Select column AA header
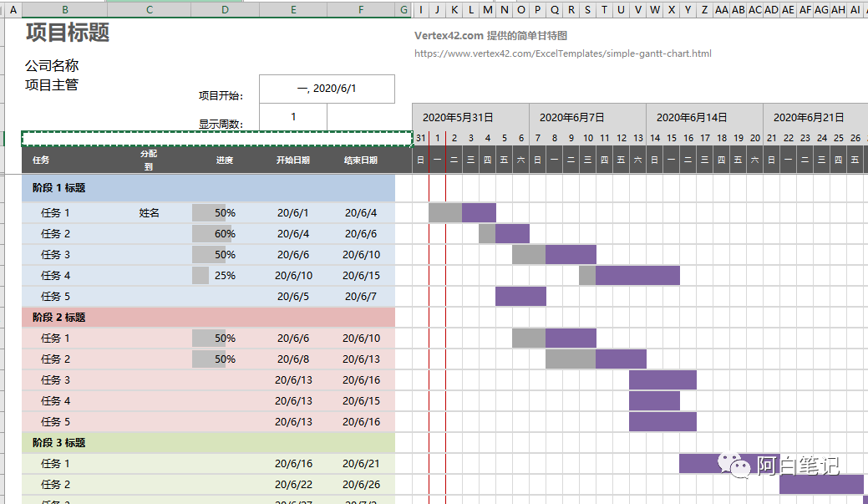Viewport: 868px width, 504px height. (x=721, y=9)
